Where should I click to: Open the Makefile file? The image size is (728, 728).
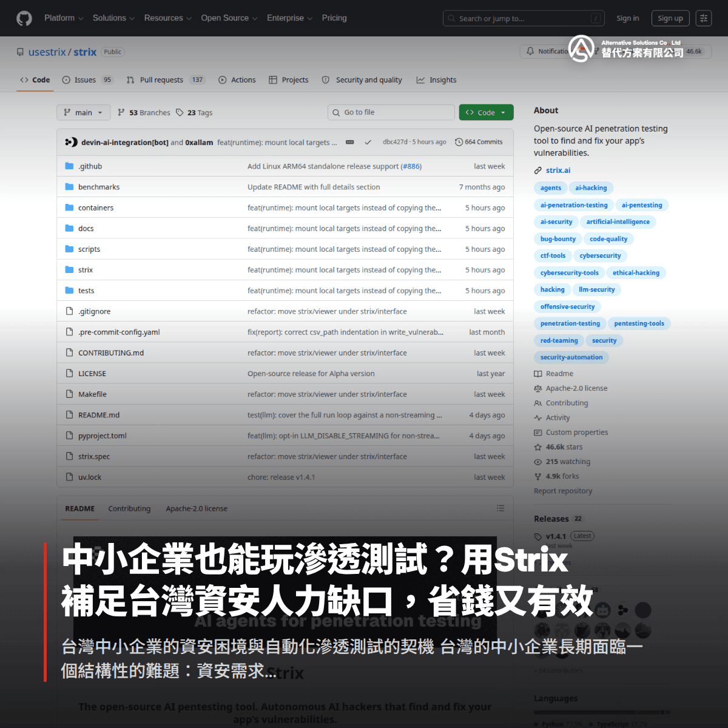point(92,394)
